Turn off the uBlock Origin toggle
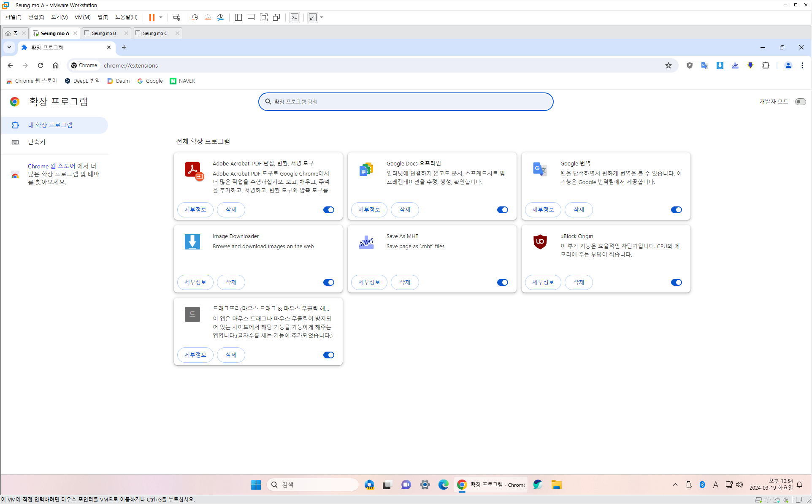The width and height of the screenshot is (812, 504). click(676, 282)
